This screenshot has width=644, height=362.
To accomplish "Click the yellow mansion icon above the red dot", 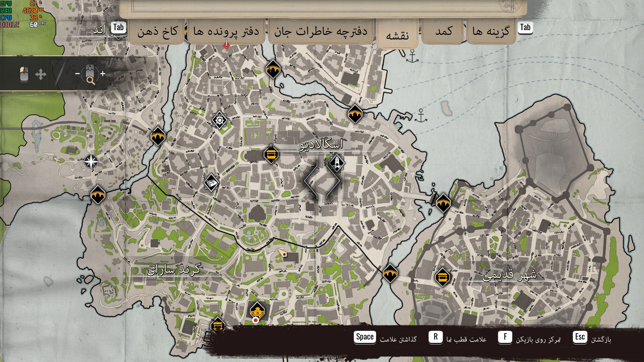I will point(257,310).
